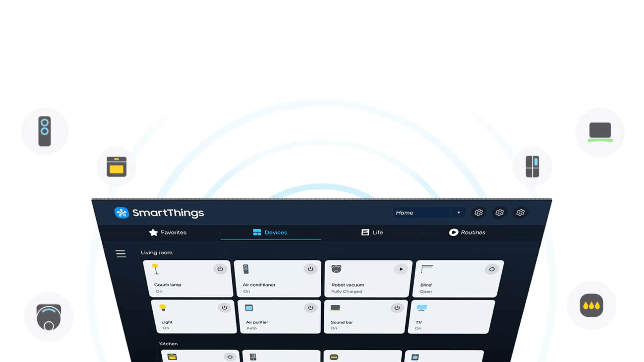This screenshot has height=362, width=644.
Task: Select the Favorites star icon
Action: coord(153,232)
